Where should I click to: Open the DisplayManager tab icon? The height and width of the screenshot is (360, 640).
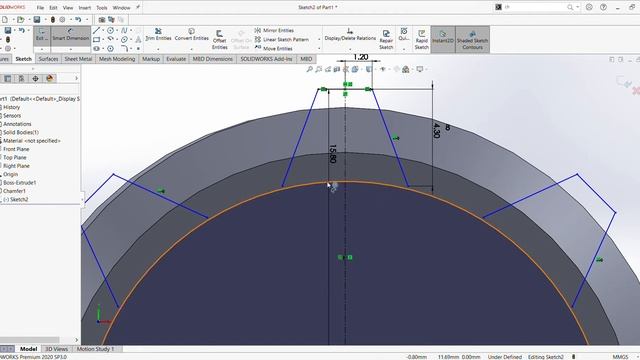click(x=50, y=78)
